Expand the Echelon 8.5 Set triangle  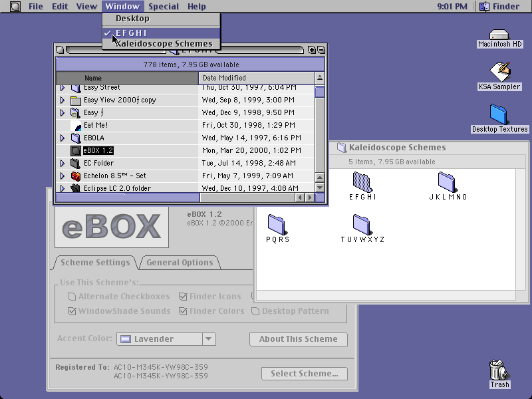[63, 176]
